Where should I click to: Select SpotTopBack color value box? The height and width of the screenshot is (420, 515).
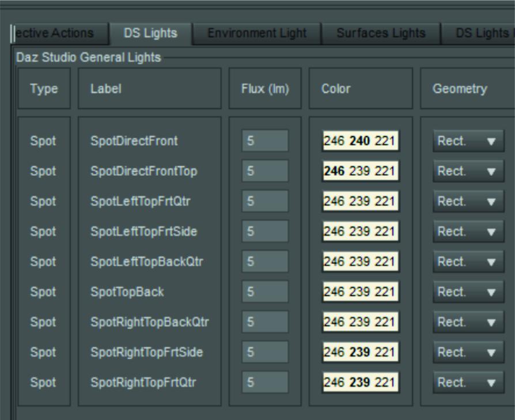[361, 292]
